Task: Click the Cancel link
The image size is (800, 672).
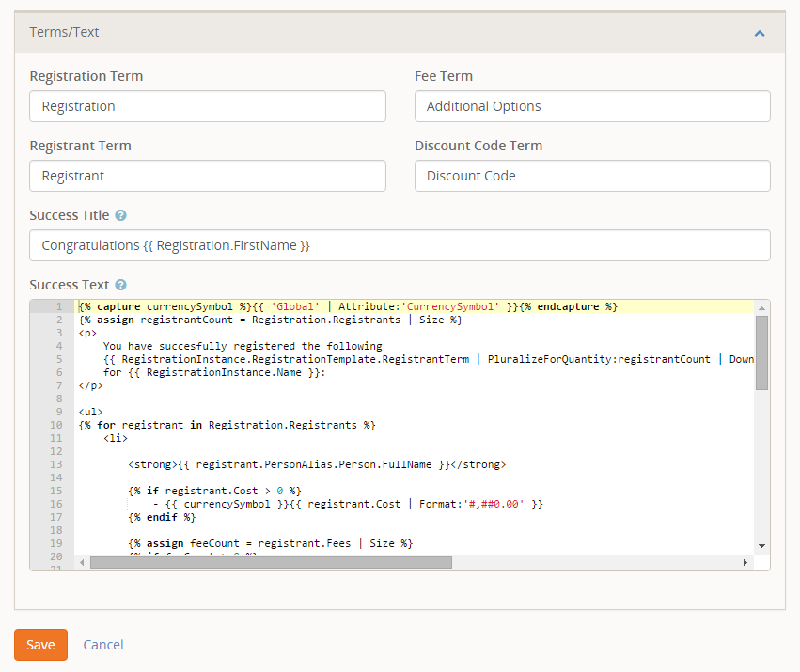Action: [x=103, y=645]
